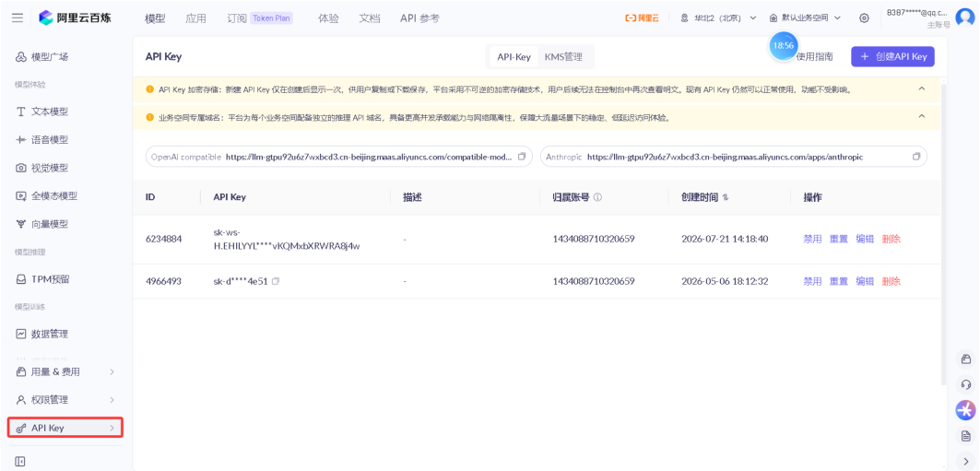
Task: Open the bag icon on right rail
Action: coord(965,359)
